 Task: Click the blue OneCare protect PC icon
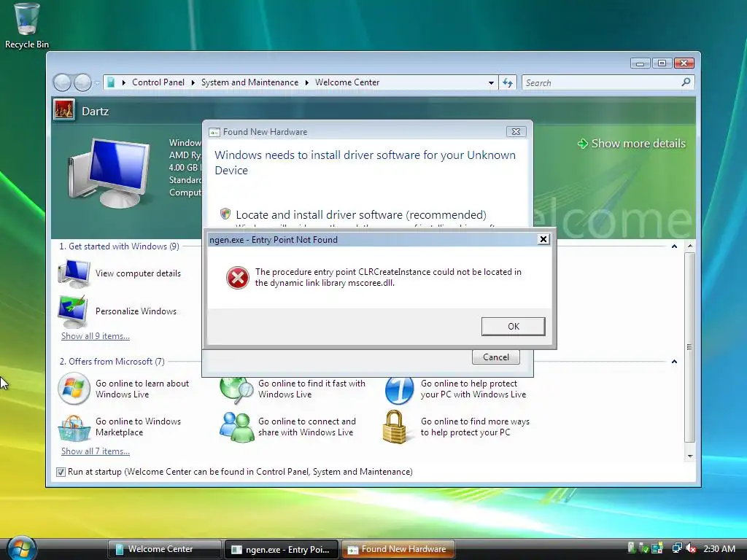399,389
